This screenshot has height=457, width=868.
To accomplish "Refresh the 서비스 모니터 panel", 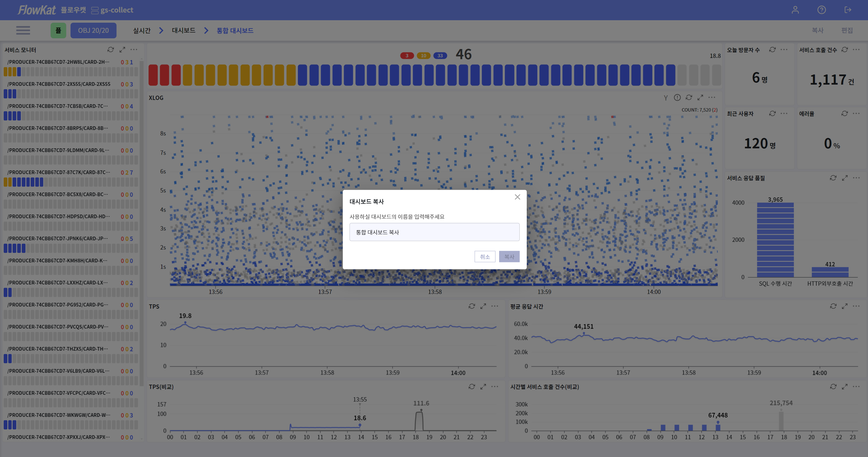I will (110, 50).
